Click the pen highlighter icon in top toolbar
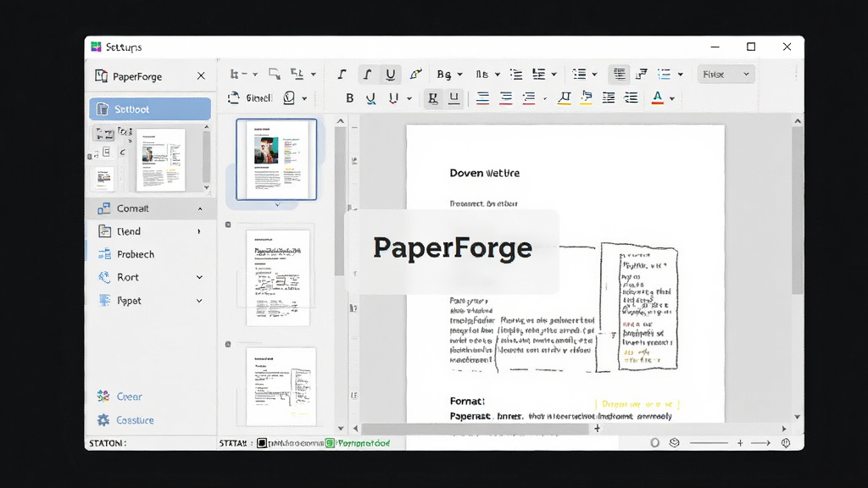The height and width of the screenshot is (488, 868). (415, 75)
